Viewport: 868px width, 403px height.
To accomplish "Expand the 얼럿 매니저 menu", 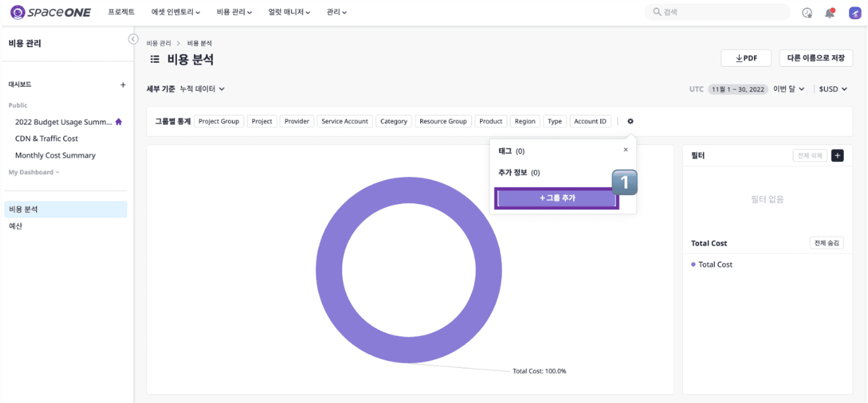I will click(289, 12).
